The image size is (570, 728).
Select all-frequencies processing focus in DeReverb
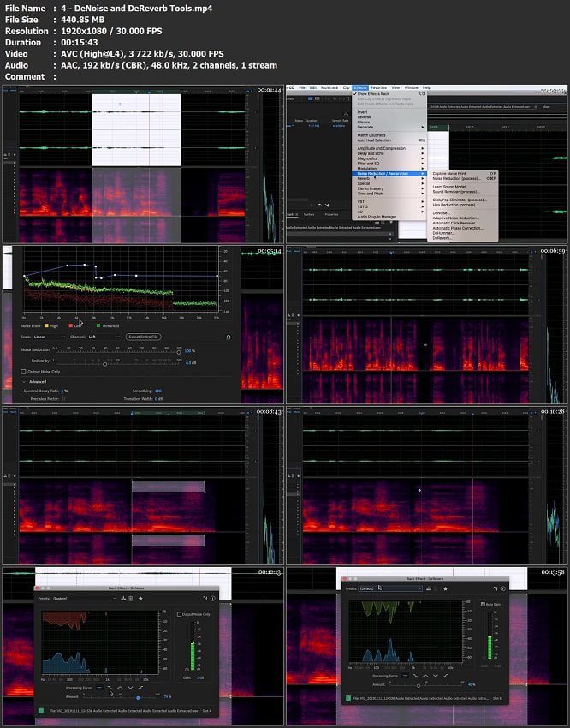tap(405, 676)
